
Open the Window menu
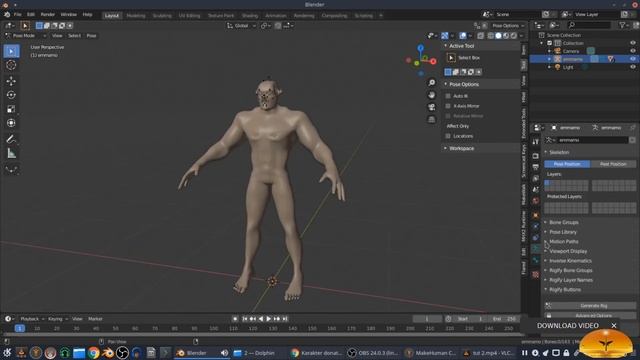click(x=69, y=15)
